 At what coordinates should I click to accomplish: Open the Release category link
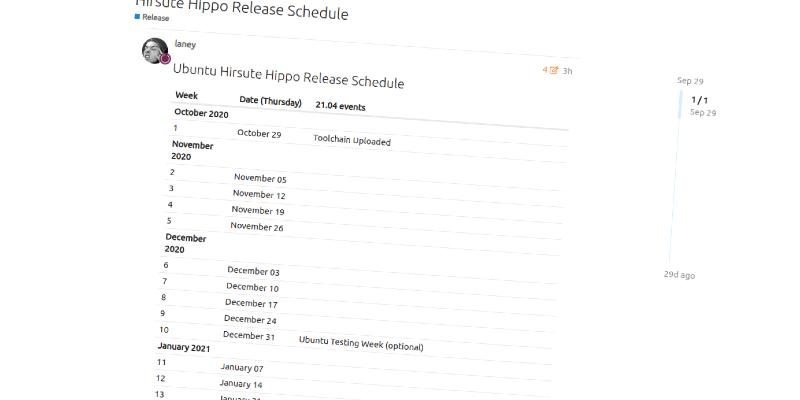pos(156,17)
